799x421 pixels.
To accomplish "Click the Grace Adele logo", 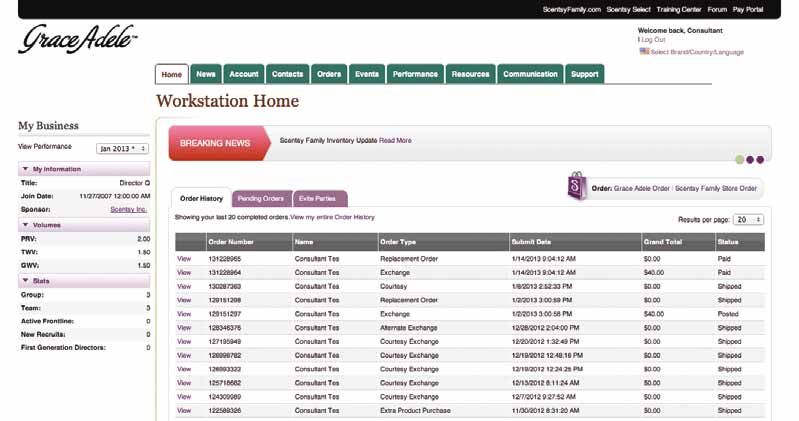I will 77,39.
